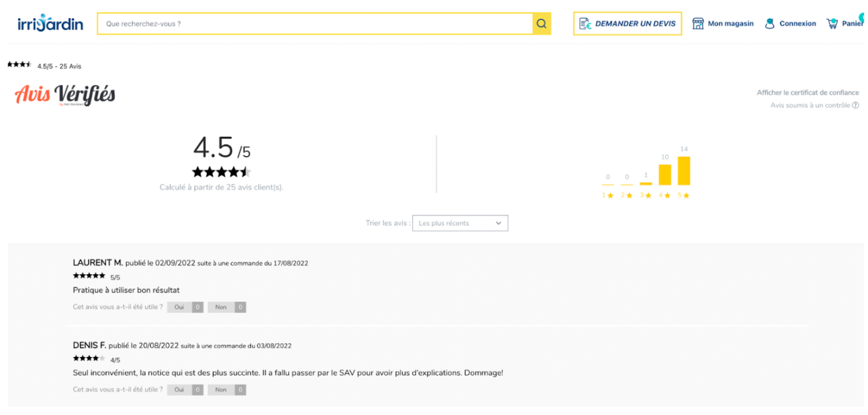
Task: Open Mon magasin store icon
Action: click(x=699, y=22)
